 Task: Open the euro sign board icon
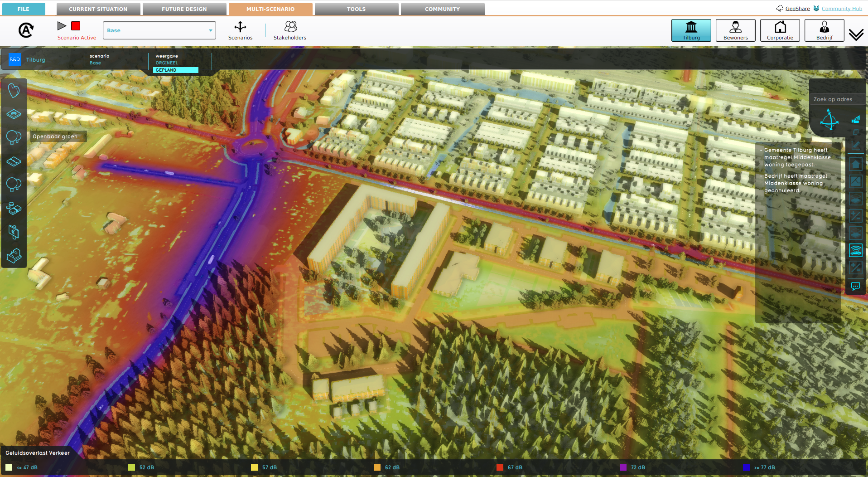(14, 232)
